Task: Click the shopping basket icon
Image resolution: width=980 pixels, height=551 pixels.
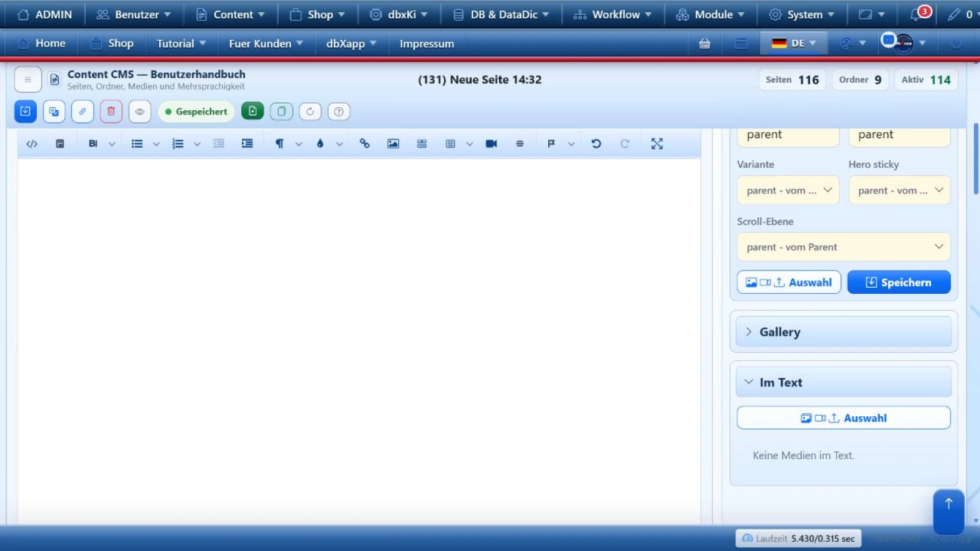Action: [x=704, y=43]
